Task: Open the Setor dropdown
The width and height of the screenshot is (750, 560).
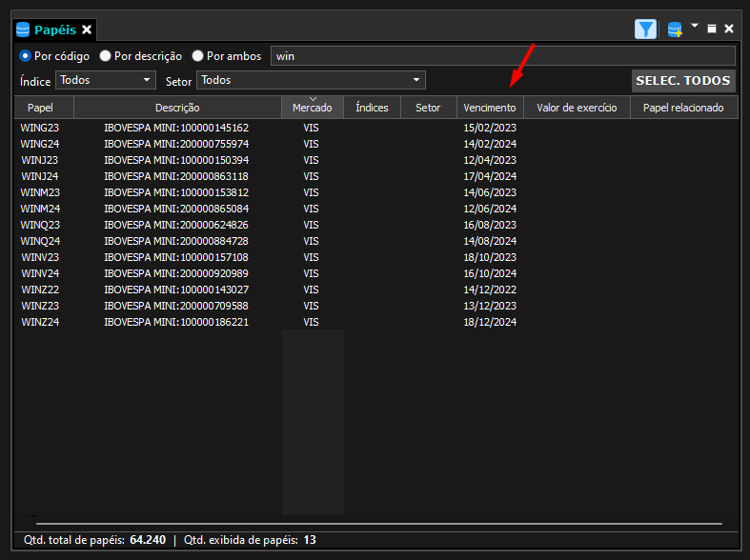Action: (311, 80)
